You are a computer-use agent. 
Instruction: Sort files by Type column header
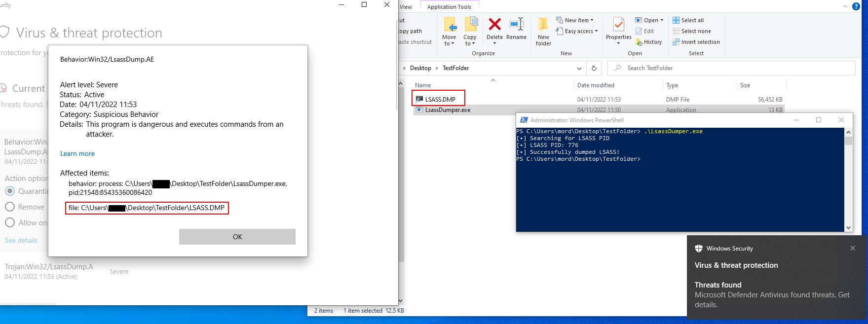tap(672, 85)
